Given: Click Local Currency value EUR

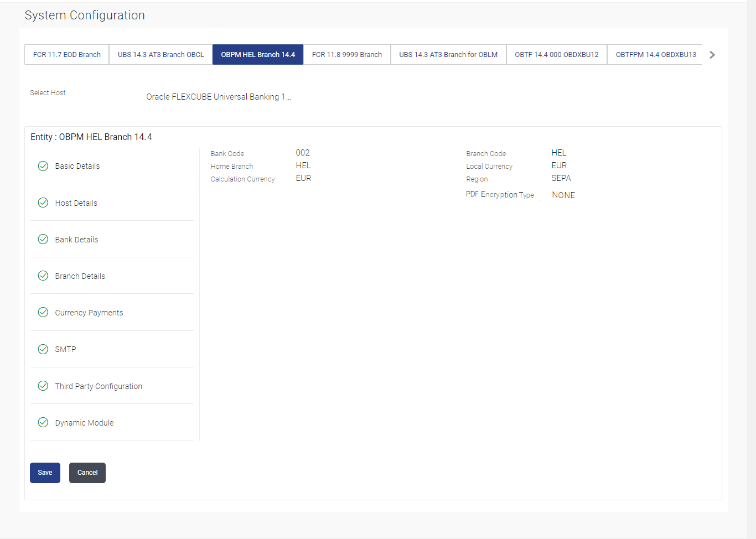Looking at the screenshot, I should coord(559,165).
